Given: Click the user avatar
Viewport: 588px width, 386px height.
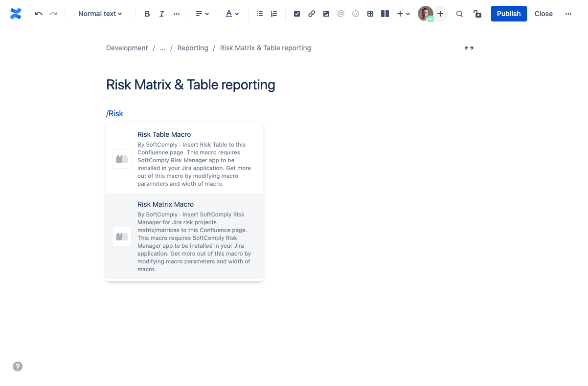Looking at the screenshot, I should coord(426,14).
